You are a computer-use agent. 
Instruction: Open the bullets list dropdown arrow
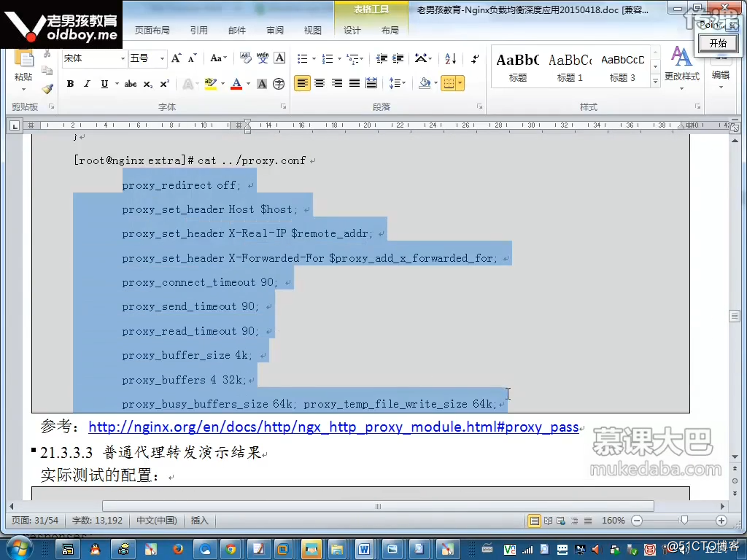pyautogui.click(x=314, y=58)
